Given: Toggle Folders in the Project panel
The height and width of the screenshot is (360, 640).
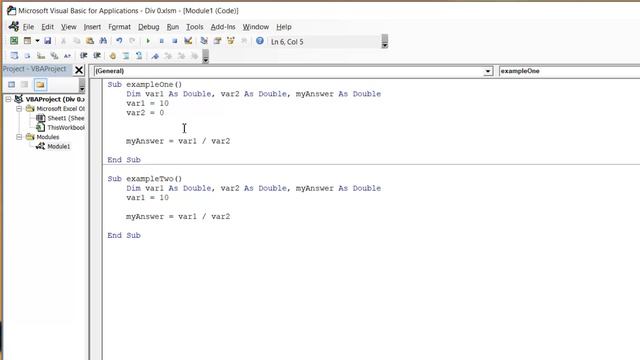Looking at the screenshot, I should (40, 84).
